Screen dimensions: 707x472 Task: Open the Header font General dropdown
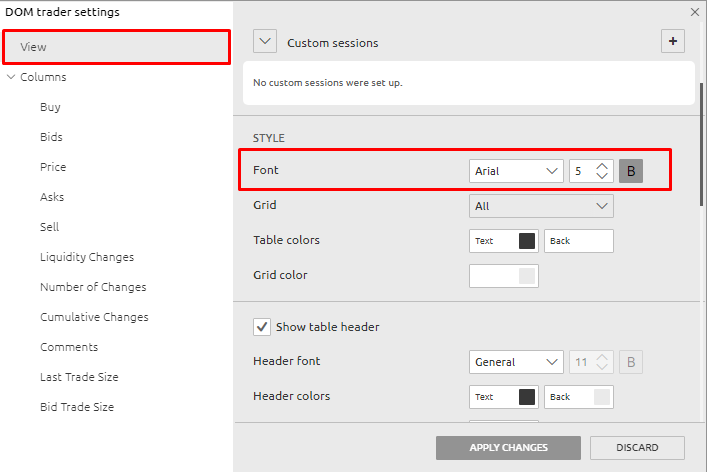pyautogui.click(x=516, y=362)
